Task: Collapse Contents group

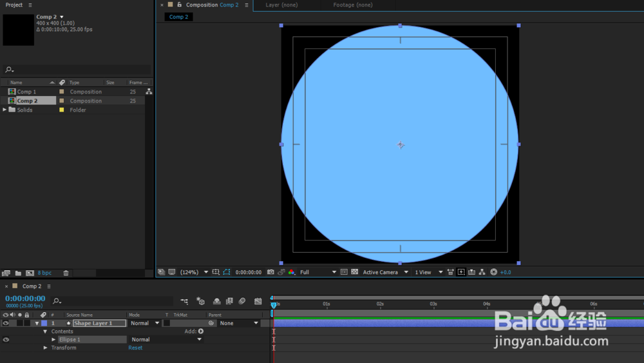Action: (x=45, y=331)
